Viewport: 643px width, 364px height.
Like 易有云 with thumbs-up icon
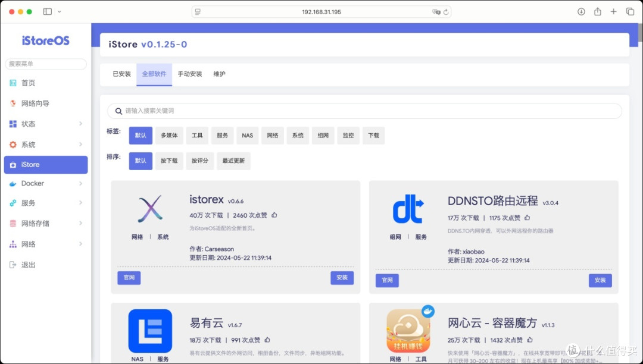tap(267, 340)
